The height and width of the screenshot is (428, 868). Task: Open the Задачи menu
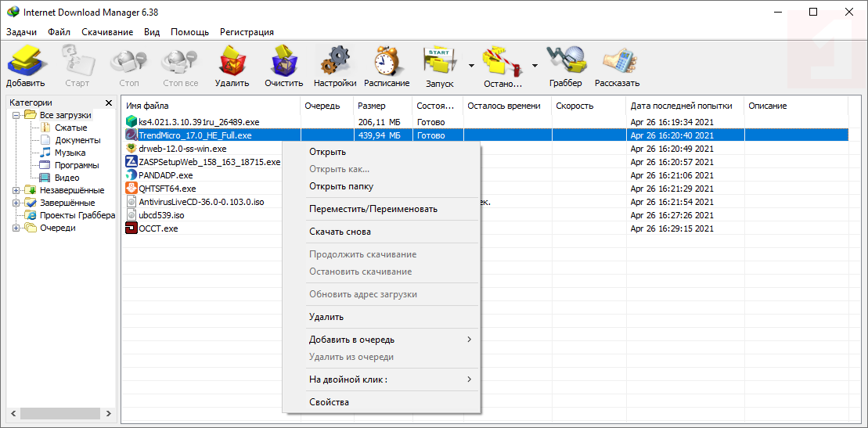[21, 31]
